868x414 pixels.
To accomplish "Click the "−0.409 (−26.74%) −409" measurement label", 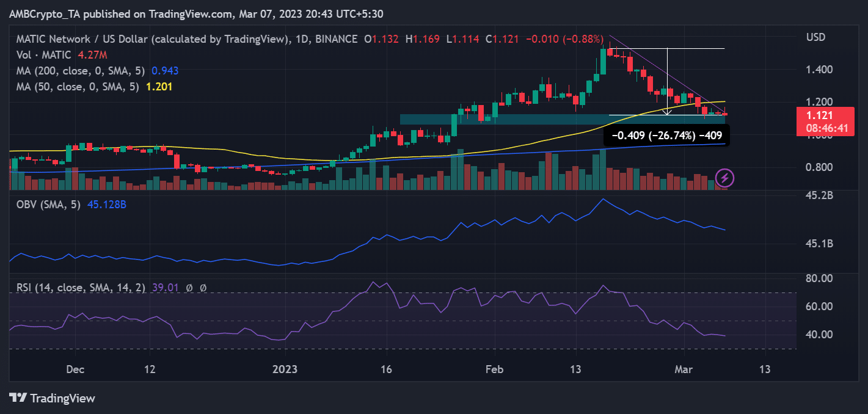I will (667, 136).
